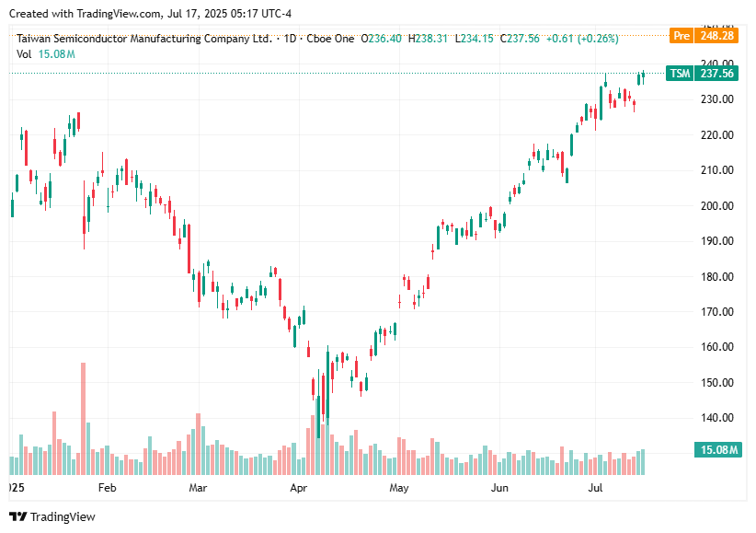
Task: Click the Mar label on the time axis
Action: [198, 488]
